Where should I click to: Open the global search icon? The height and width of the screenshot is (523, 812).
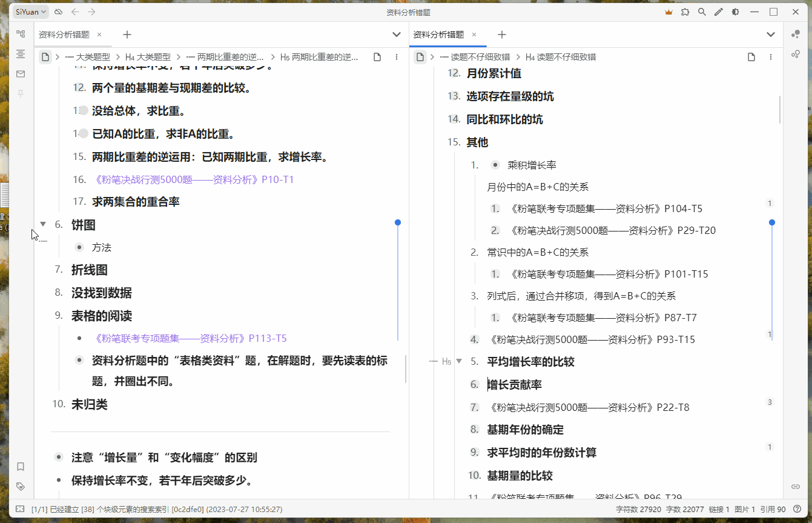pos(702,12)
